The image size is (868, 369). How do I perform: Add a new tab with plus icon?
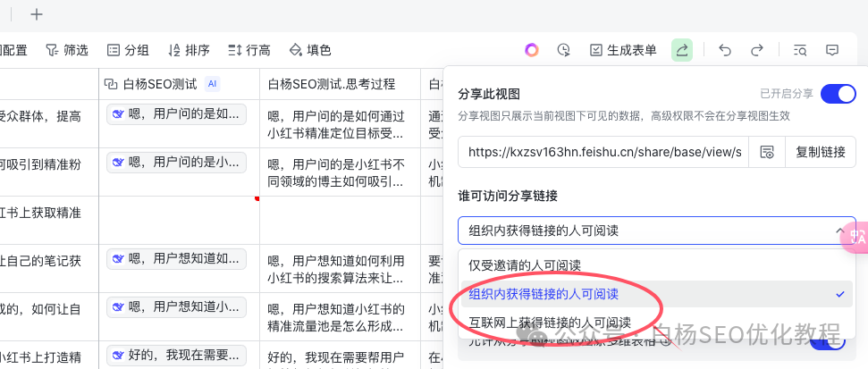click(37, 14)
